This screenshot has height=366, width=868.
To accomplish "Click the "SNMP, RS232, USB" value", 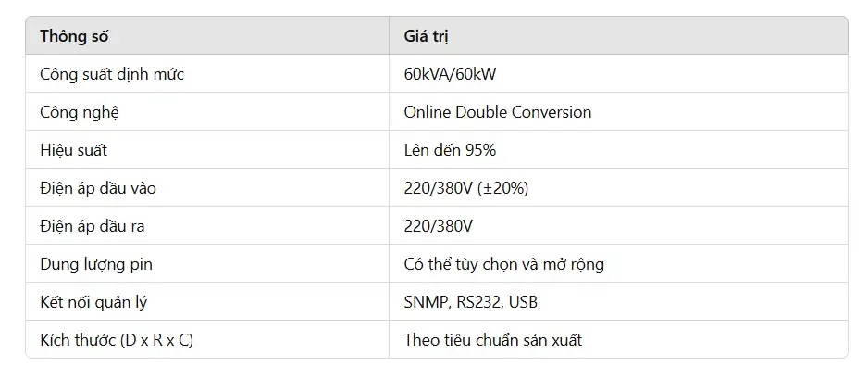I will (470, 302).
